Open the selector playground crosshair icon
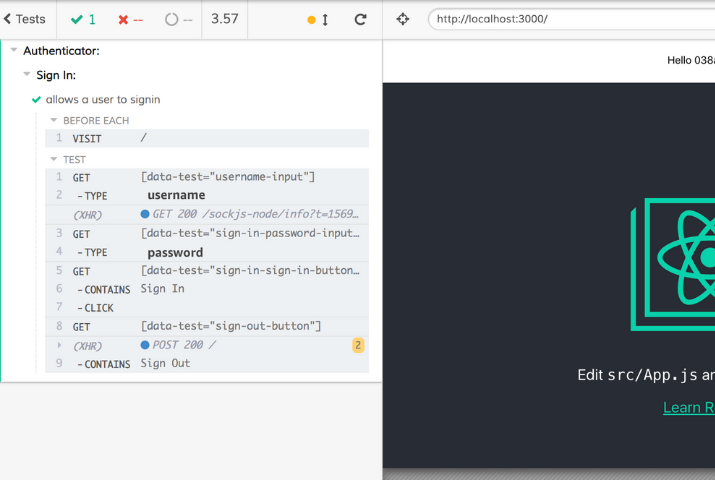This screenshot has width=715, height=480. tap(403, 19)
